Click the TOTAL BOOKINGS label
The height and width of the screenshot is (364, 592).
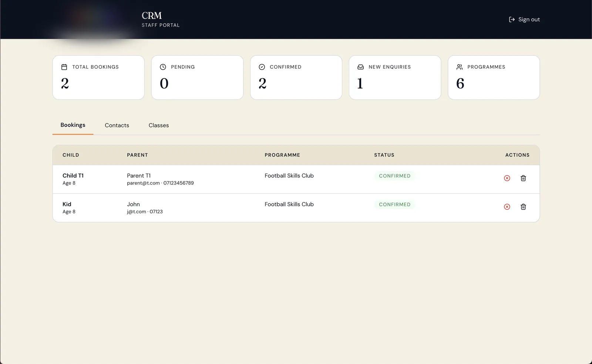(x=95, y=67)
